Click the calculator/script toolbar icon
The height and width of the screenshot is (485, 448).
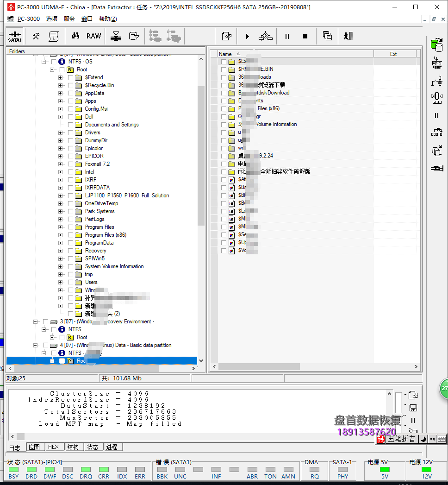pyautogui.click(x=54, y=36)
